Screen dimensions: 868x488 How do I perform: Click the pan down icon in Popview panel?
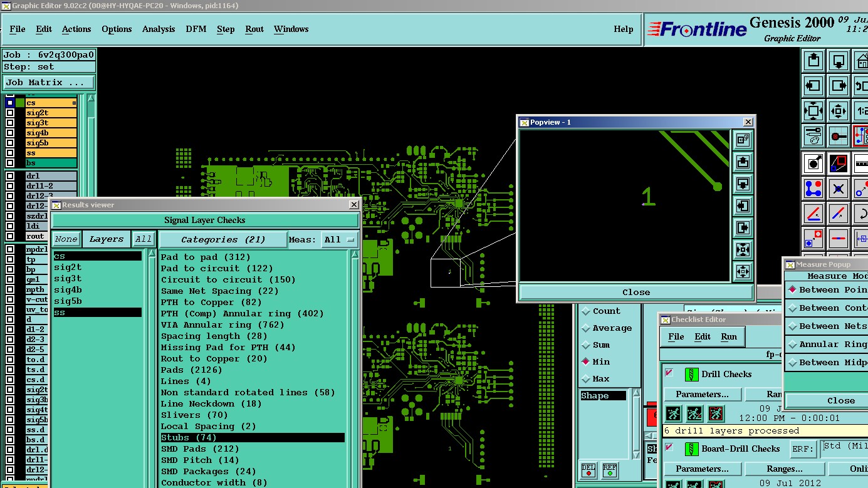(743, 184)
